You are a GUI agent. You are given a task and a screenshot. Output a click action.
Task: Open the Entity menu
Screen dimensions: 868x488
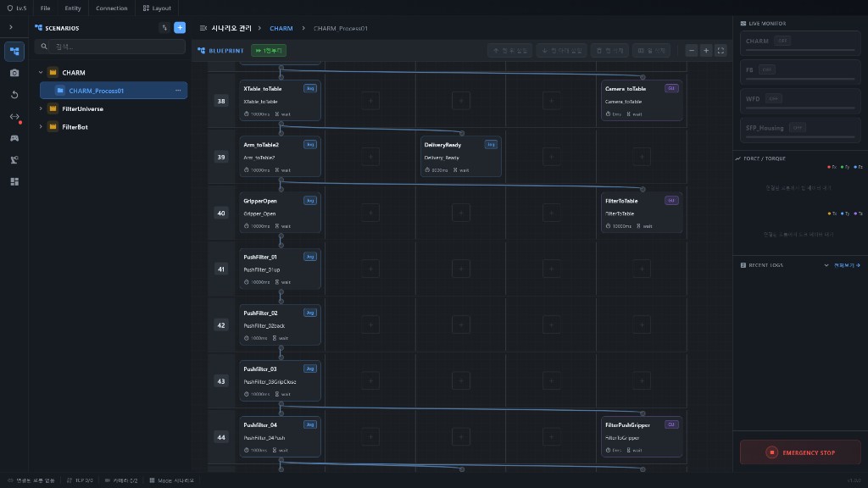[73, 8]
